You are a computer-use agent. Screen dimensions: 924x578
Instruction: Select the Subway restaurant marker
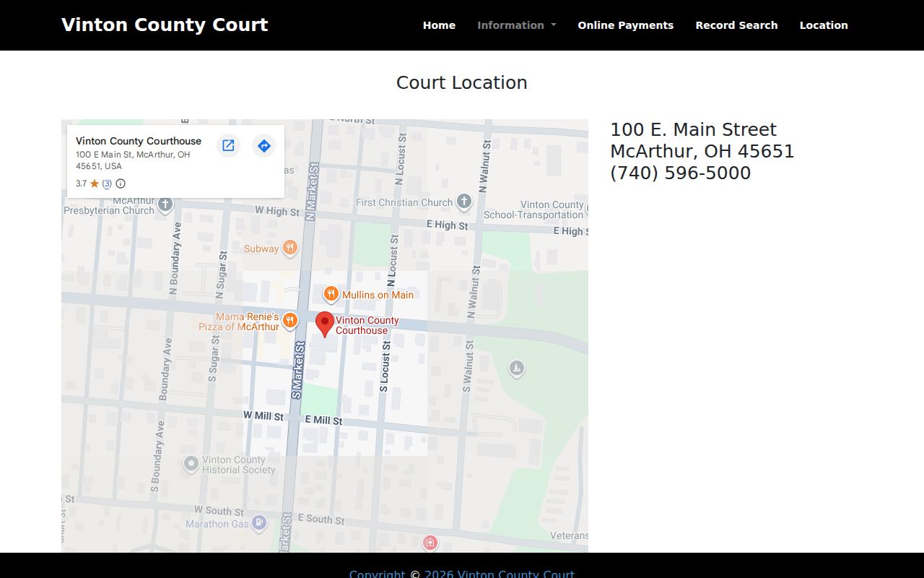[289, 248]
